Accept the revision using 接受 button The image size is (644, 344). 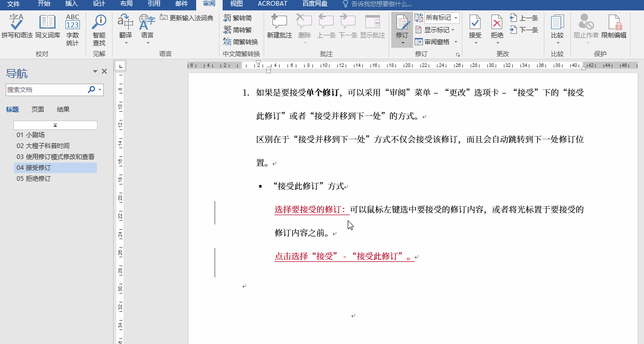475,25
